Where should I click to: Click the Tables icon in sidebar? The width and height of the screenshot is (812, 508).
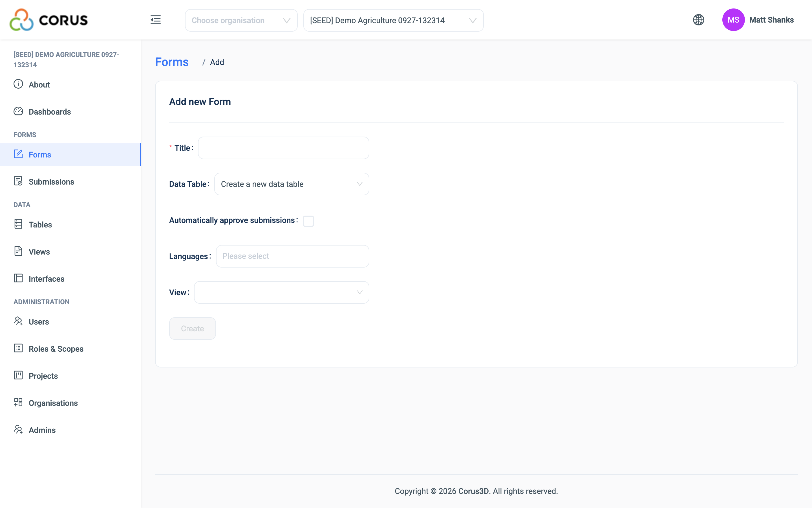click(x=18, y=224)
